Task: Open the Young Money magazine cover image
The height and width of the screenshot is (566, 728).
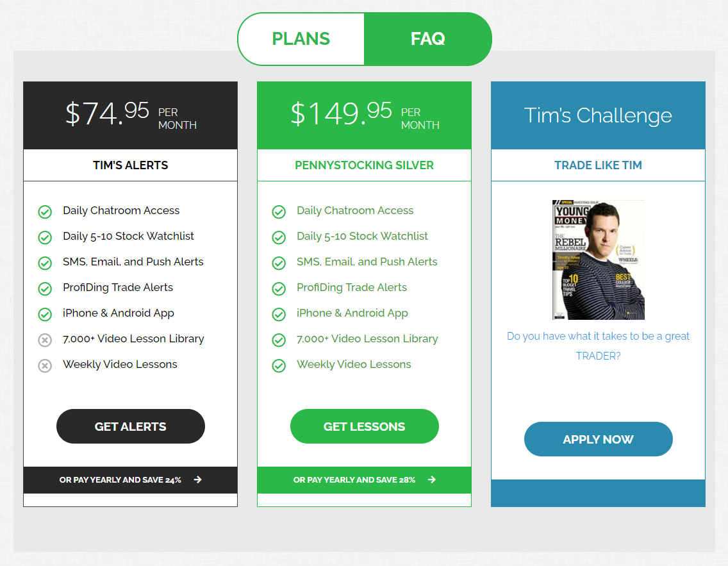Action: (598, 260)
